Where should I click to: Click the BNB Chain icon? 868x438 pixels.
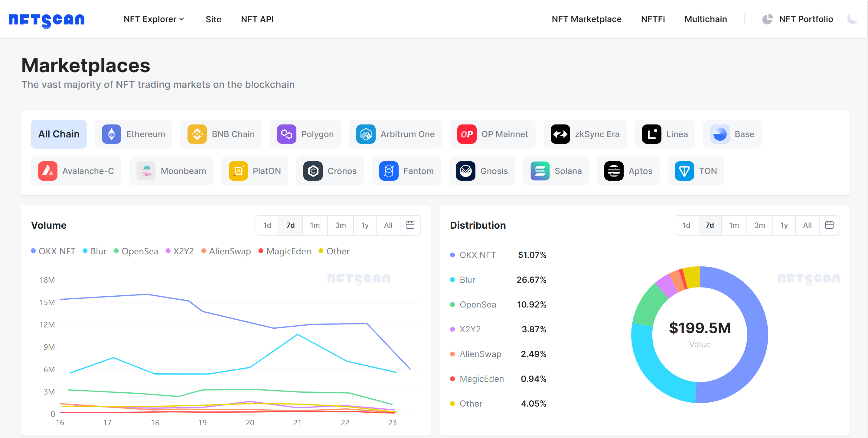tap(197, 134)
